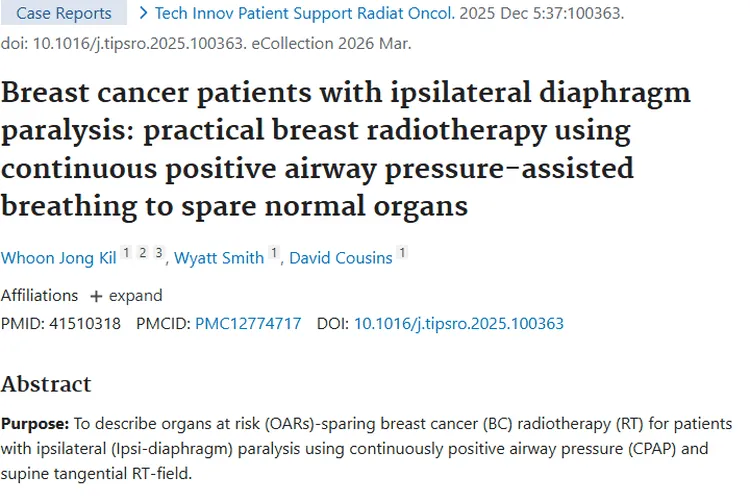Click affiliation superscript 3 after Whoon Jong Kil
The width and height of the screenshot is (750, 500).
point(158,254)
